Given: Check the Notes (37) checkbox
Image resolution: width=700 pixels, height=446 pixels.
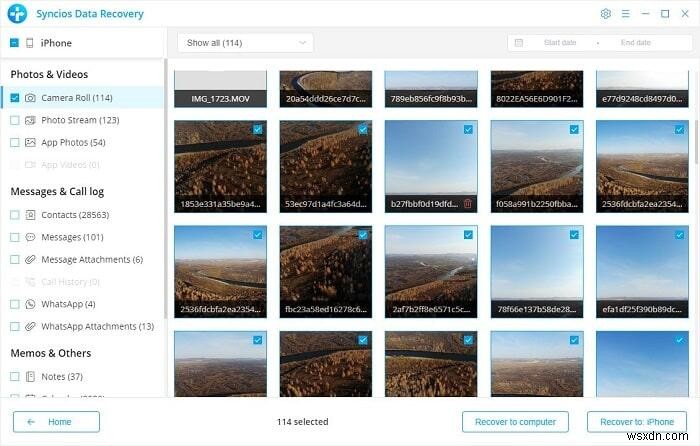Looking at the screenshot, I should [x=15, y=376].
